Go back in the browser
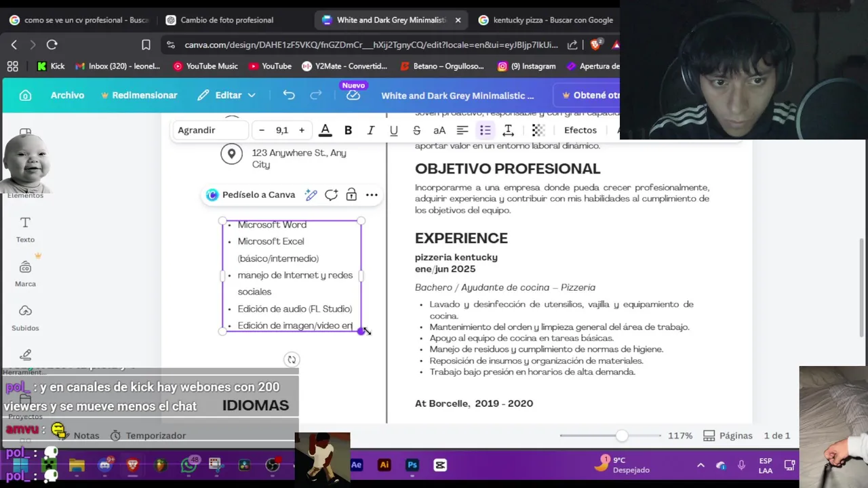This screenshot has height=488, width=868. [14, 45]
